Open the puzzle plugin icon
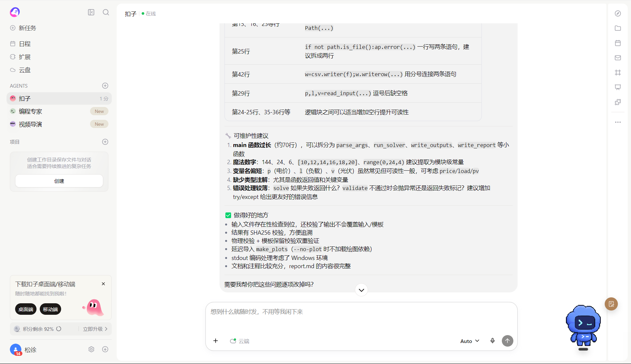 pos(618,102)
